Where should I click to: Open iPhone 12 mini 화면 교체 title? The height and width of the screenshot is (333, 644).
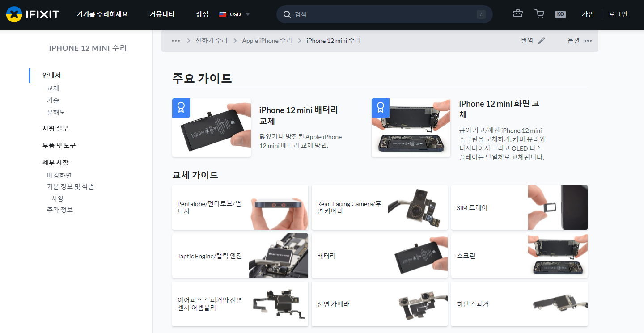point(499,109)
